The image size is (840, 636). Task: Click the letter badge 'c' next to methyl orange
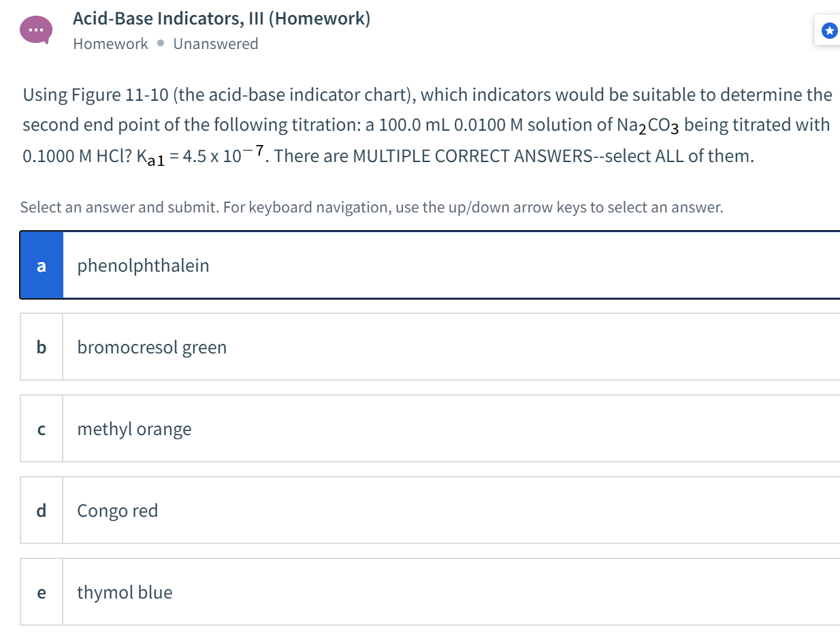click(41, 428)
